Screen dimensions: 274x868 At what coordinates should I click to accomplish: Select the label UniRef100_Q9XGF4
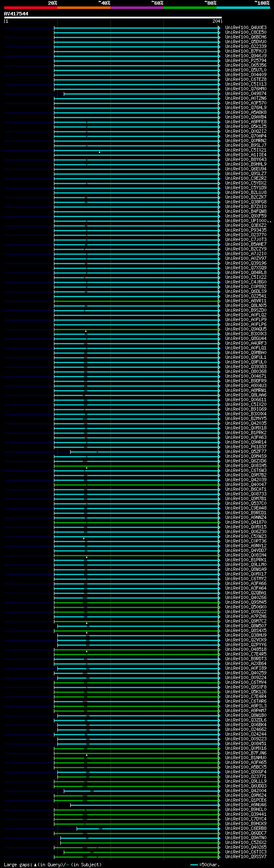246,772
